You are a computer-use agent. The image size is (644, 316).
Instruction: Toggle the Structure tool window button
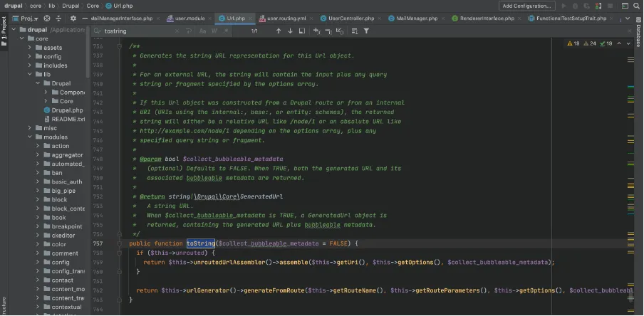click(x=4, y=305)
